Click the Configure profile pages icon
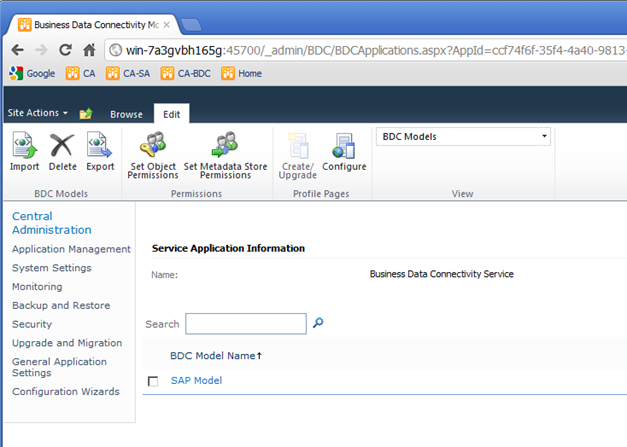The height and width of the screenshot is (447, 627). pyautogui.click(x=344, y=152)
